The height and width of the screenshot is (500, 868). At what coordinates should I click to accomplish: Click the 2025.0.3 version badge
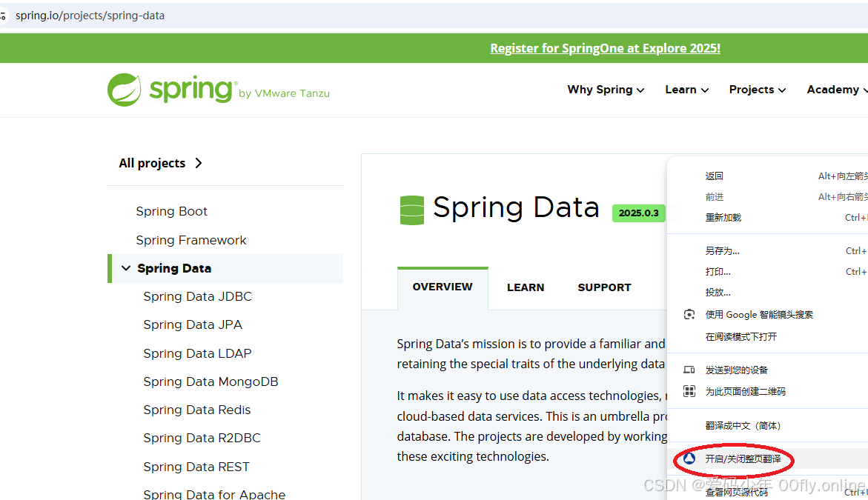pyautogui.click(x=639, y=213)
